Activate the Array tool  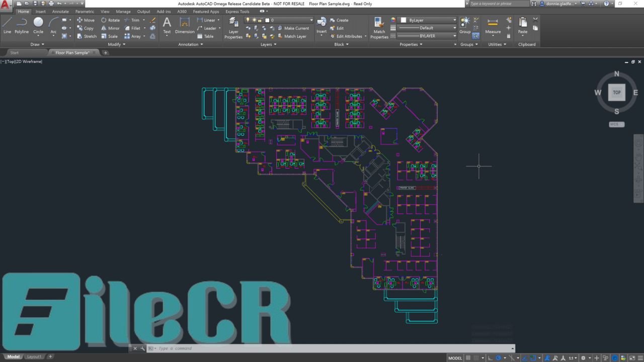click(x=133, y=36)
